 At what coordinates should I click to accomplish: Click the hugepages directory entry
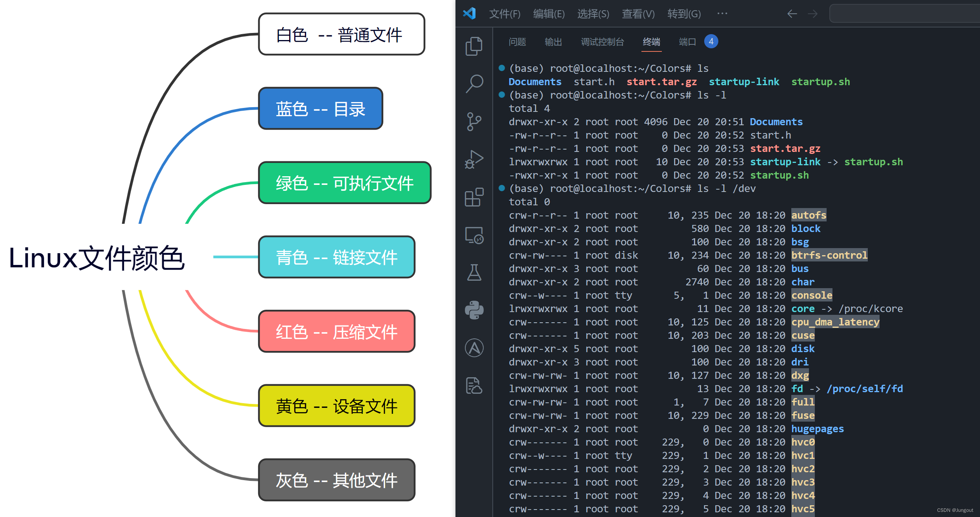[x=818, y=429]
